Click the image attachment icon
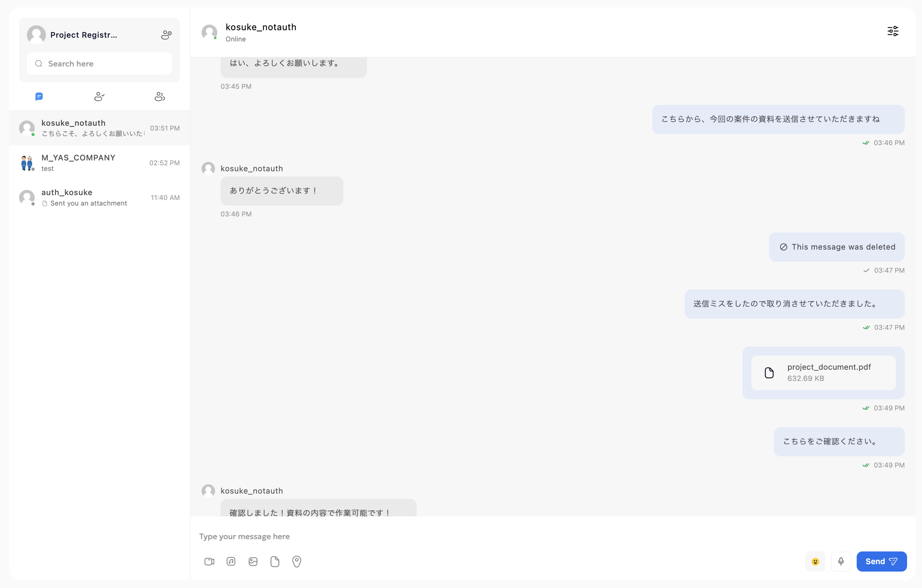The width and height of the screenshot is (922, 588). 253,561
